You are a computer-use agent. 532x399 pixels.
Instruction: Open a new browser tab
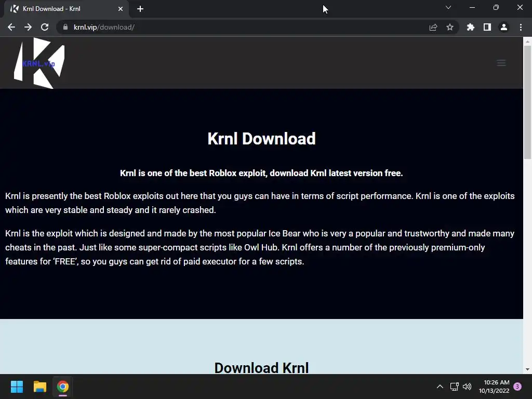coord(140,9)
